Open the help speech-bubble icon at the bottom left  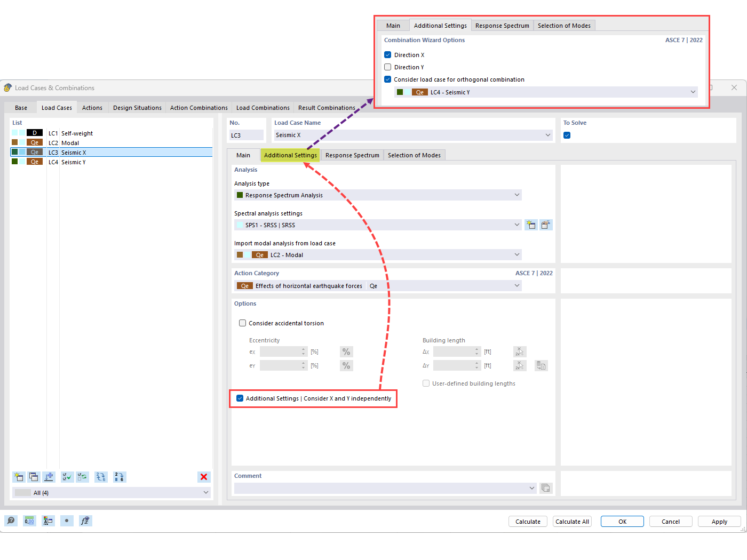coord(11,521)
